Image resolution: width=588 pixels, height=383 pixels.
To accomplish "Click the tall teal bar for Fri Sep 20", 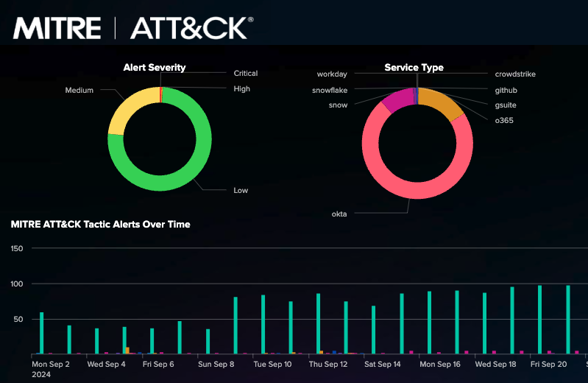I will click(x=539, y=320).
